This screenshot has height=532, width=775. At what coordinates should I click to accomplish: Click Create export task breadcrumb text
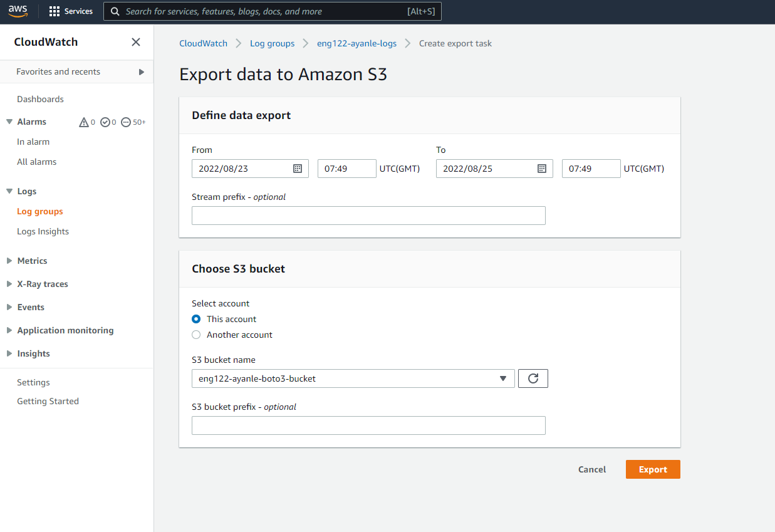point(455,43)
